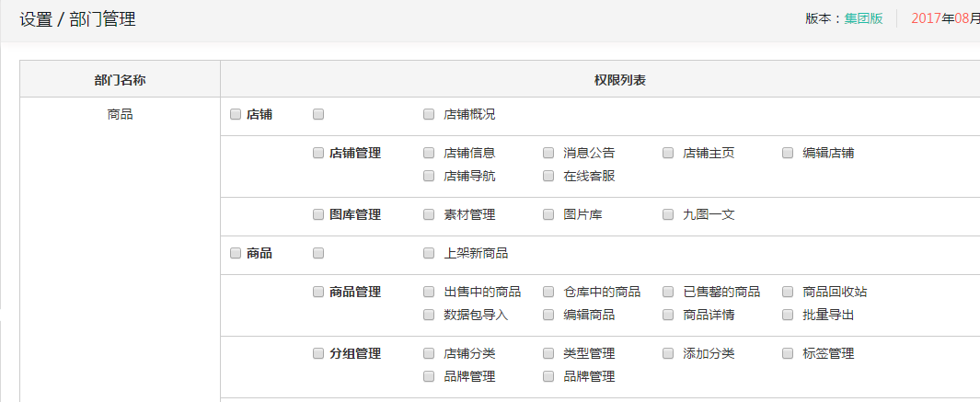Tick the 消息公告 checkbox
This screenshot has height=402, width=980.
[548, 154]
